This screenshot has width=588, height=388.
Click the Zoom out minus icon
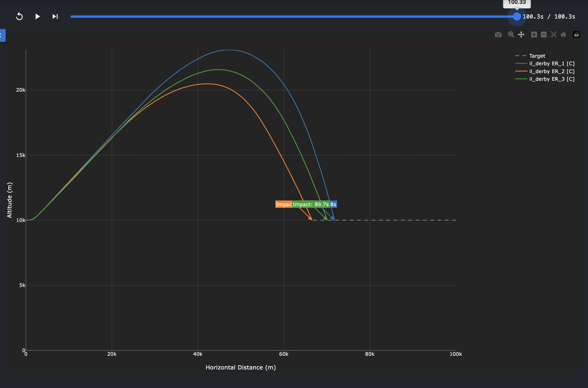(x=544, y=35)
